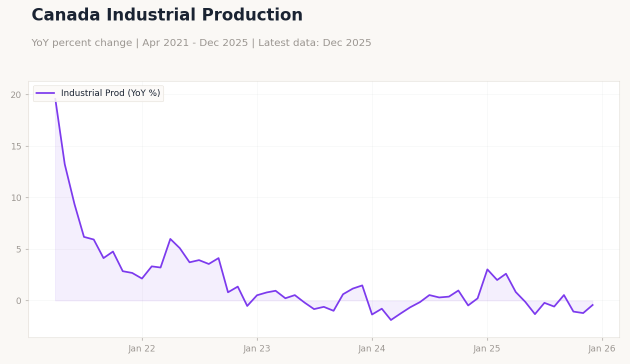
Task: Select the Jan 26 x-axis label
Action: tap(602, 348)
